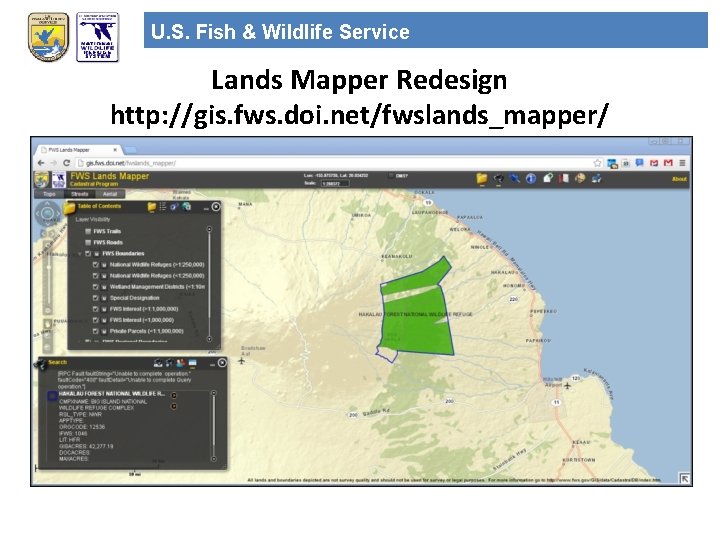Open options dropdown for Private Parcels layer
Image resolution: width=720 pixels, height=540 pixels.
[104, 331]
